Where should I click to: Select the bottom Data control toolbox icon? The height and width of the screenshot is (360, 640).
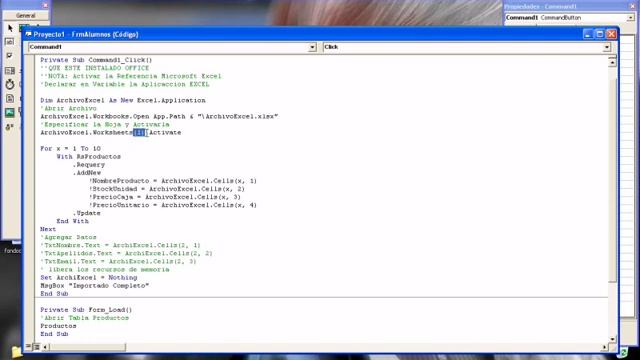click(x=10, y=127)
